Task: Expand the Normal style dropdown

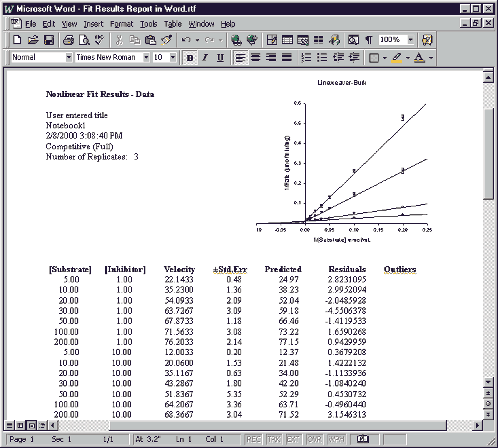Action: [x=69, y=58]
